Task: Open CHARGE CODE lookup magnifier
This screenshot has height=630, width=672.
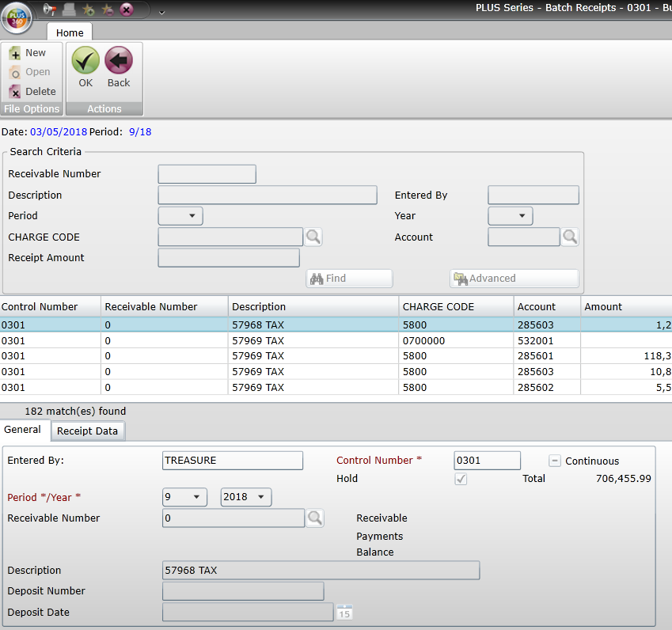Action: [x=314, y=237]
